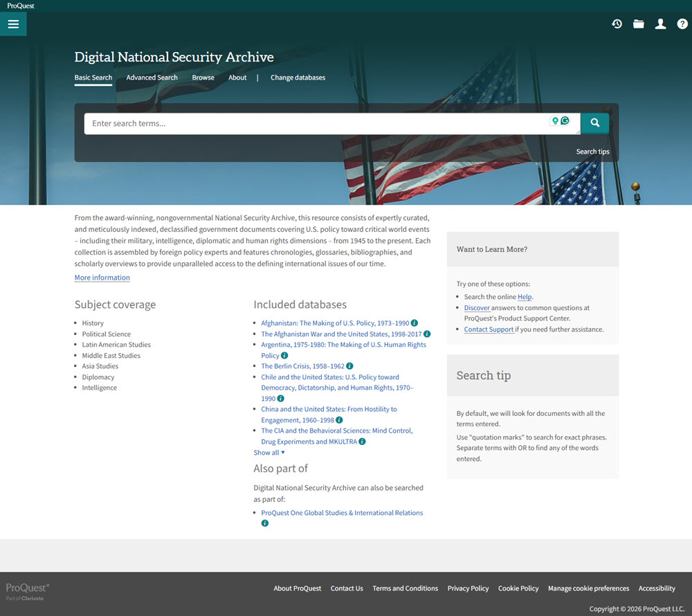This screenshot has width=692, height=616.
Task: Show info for China and United States database
Action: [x=339, y=420]
